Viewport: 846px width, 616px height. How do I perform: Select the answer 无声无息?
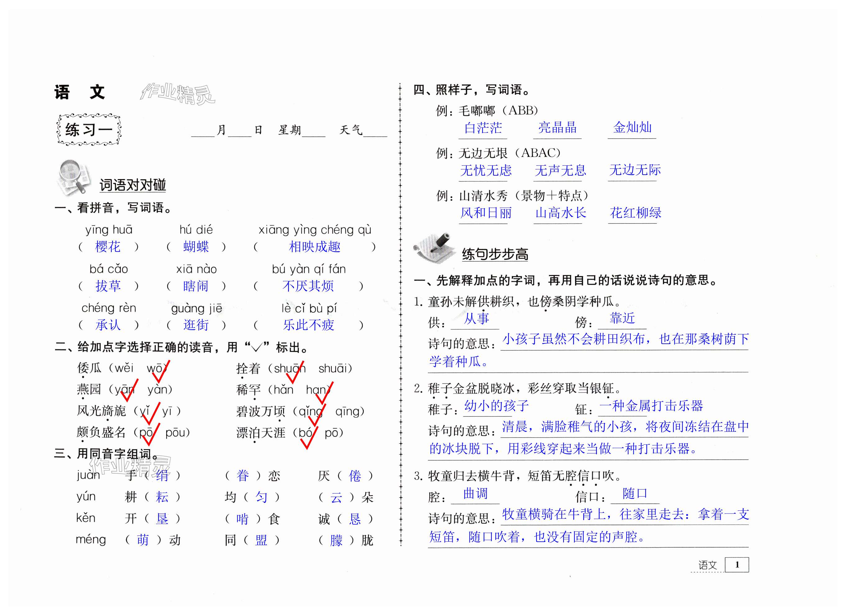tap(560, 171)
